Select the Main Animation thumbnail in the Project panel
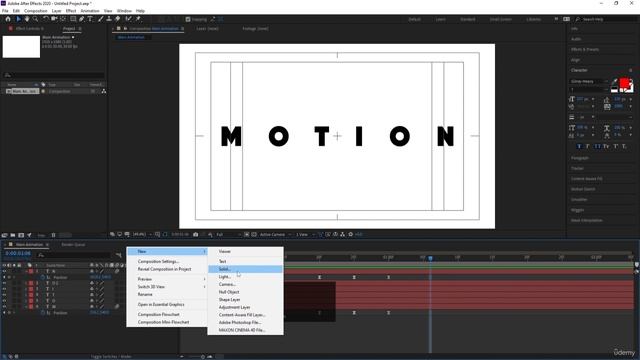The height and width of the screenshot is (360, 640). (x=21, y=47)
